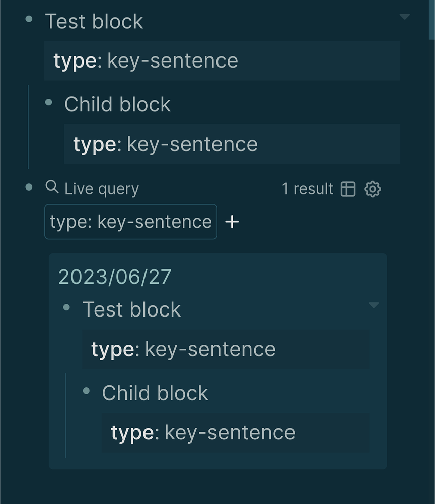The height and width of the screenshot is (504, 435).
Task: Click the 1 result count label
Action: (x=308, y=188)
